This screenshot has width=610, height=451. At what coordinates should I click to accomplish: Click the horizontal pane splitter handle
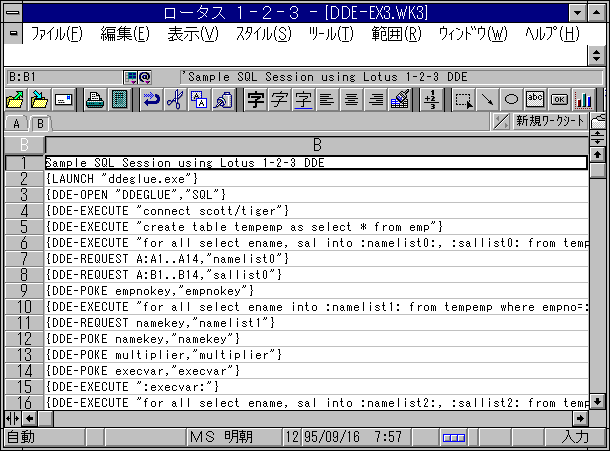[598, 138]
